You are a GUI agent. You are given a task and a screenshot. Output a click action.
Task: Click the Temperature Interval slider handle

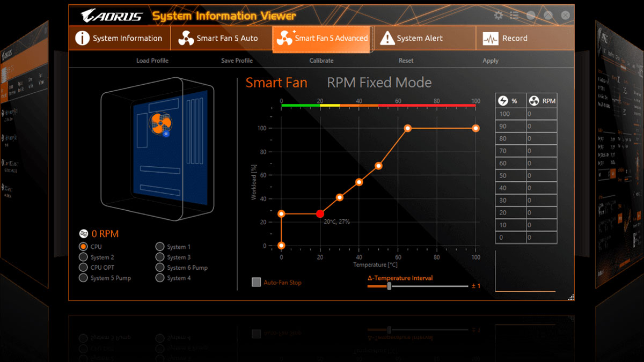[389, 286]
